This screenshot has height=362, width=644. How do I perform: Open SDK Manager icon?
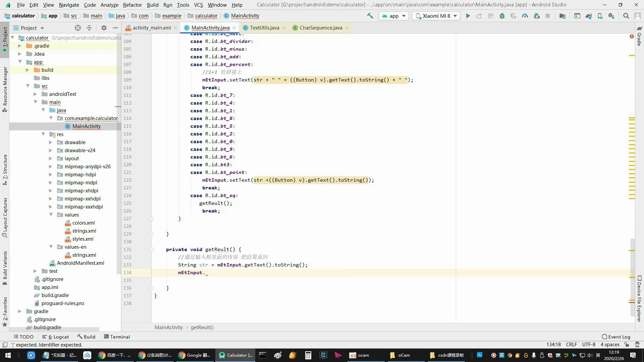611,16
